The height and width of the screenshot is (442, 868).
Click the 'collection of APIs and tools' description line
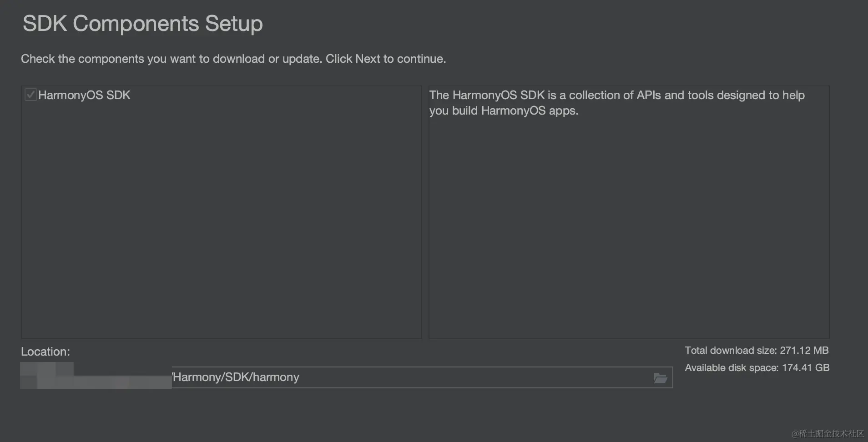click(617, 95)
